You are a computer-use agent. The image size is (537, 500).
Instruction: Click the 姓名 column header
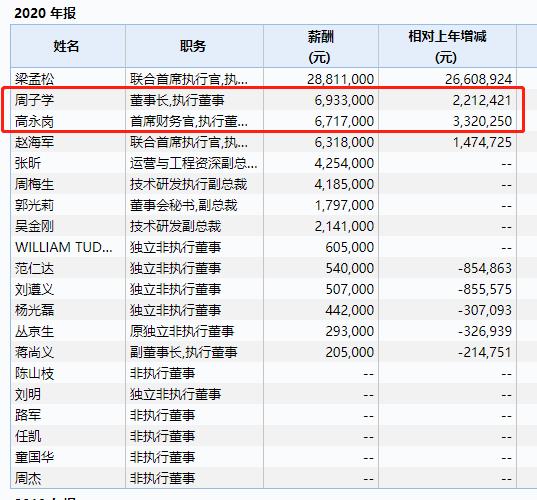click(66, 46)
